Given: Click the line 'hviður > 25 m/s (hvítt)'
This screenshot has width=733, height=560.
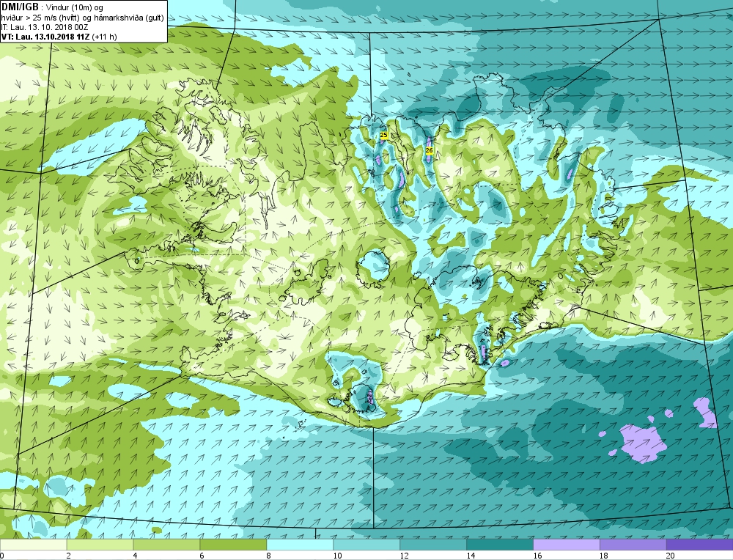Looking at the screenshot, I should pyautogui.click(x=41, y=18).
